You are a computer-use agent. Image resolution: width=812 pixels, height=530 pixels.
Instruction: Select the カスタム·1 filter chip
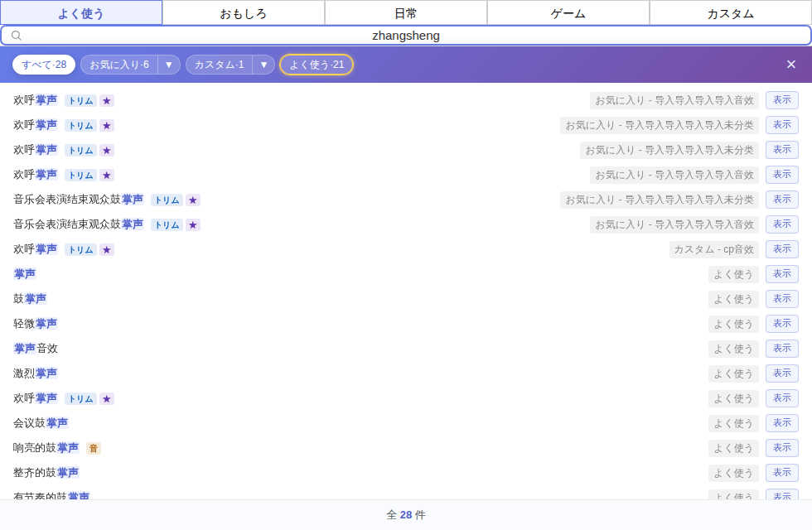(x=219, y=65)
